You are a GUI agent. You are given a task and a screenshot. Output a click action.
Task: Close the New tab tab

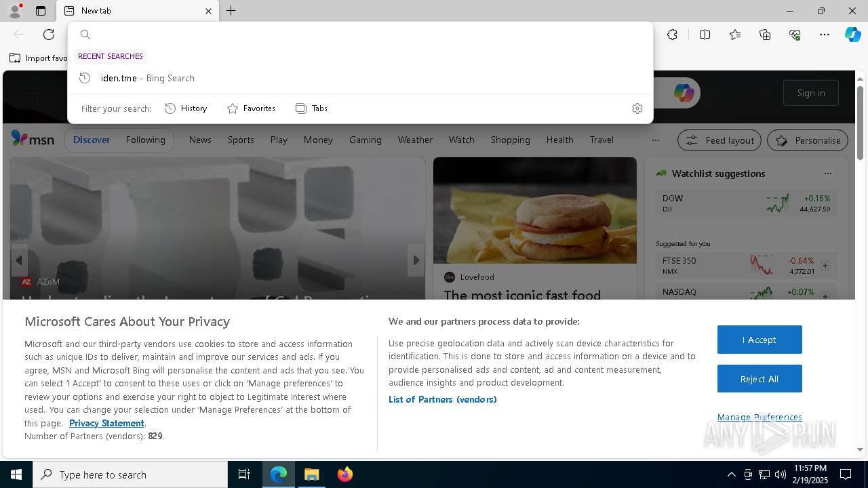(x=208, y=11)
